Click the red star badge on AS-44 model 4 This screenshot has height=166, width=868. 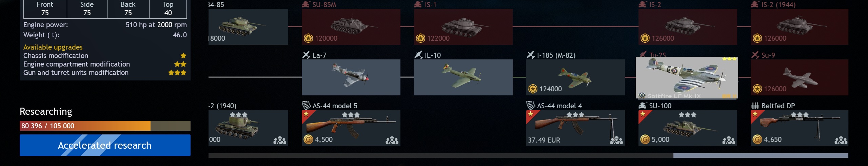(x=531, y=114)
